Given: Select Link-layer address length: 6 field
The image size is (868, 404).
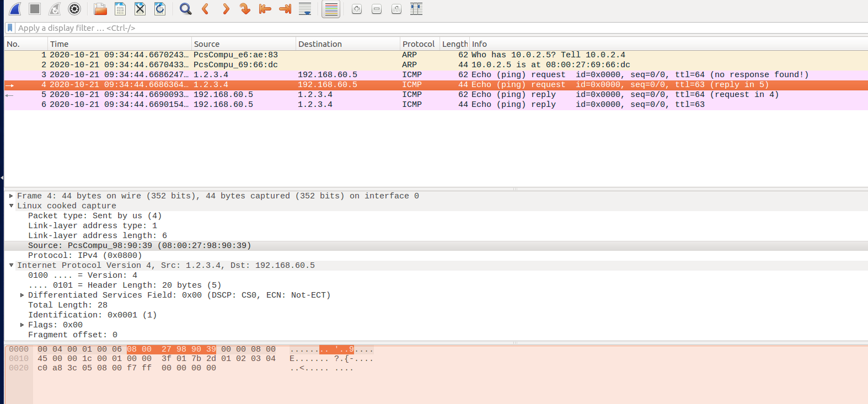Looking at the screenshot, I should pyautogui.click(x=98, y=236).
